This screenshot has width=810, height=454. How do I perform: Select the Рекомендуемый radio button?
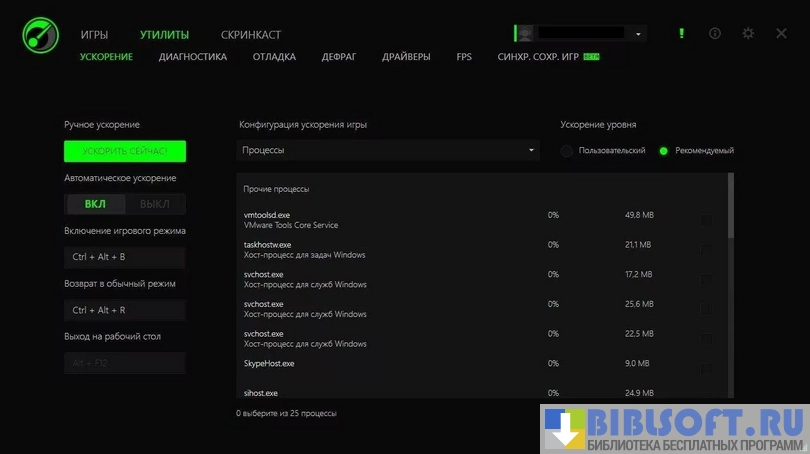tap(663, 151)
